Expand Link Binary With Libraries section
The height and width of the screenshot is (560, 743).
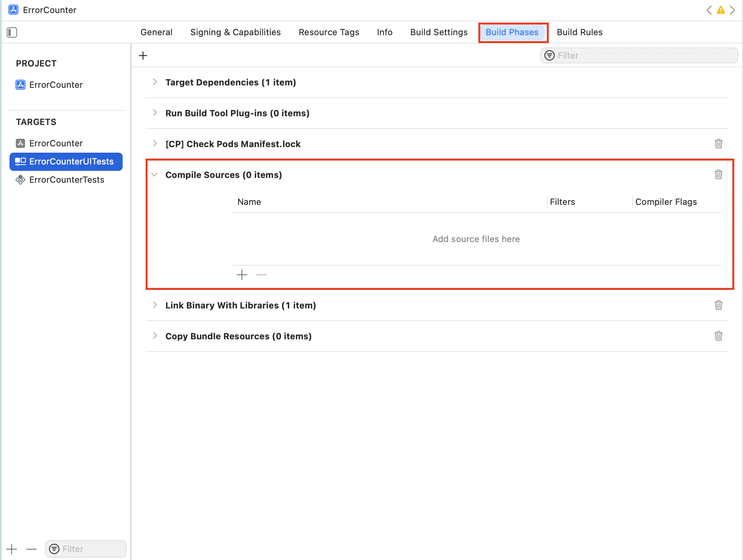pos(155,305)
